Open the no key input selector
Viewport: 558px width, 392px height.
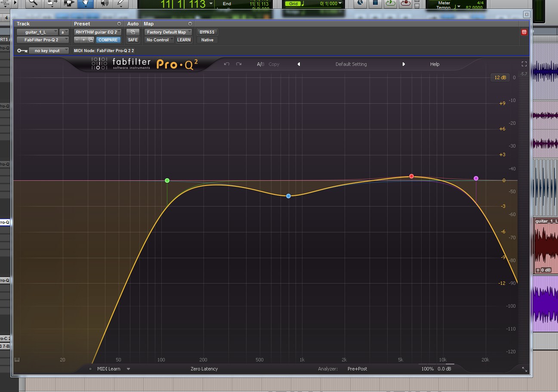49,50
